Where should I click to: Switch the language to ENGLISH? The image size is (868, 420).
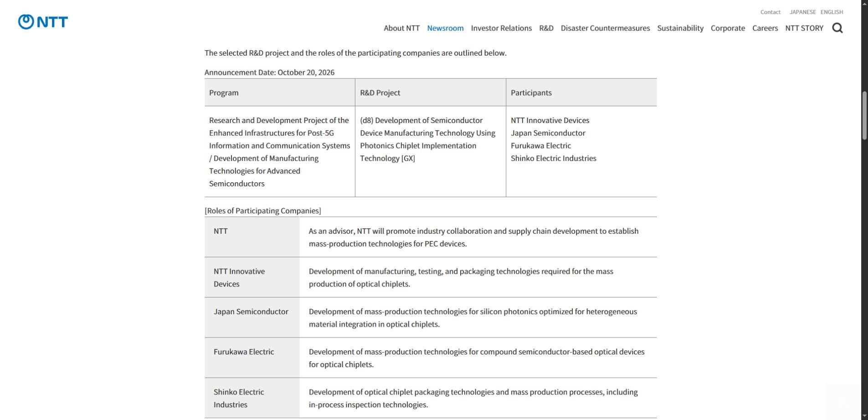[x=832, y=12]
